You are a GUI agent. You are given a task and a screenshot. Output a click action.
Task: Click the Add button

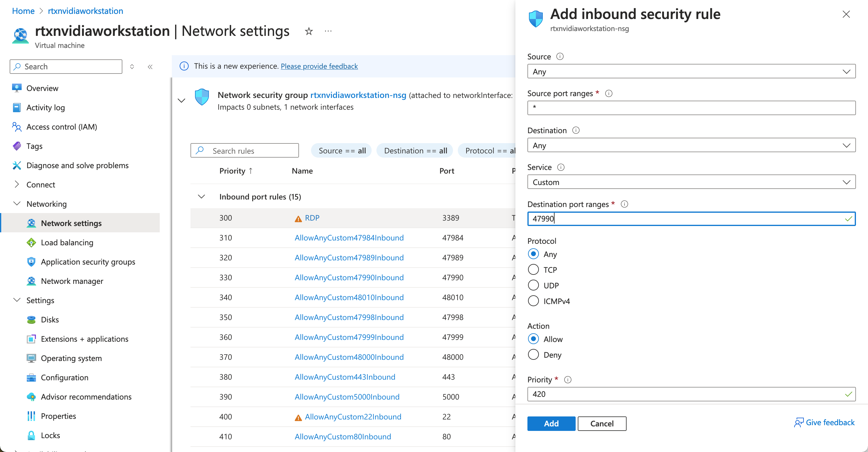551,423
